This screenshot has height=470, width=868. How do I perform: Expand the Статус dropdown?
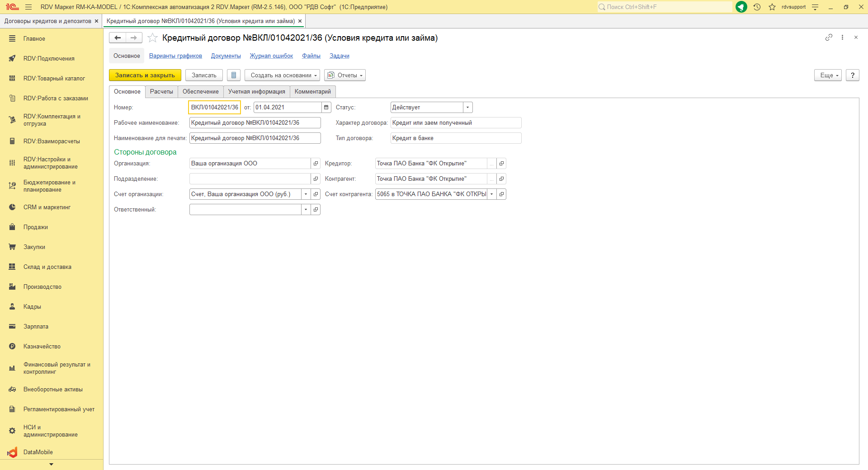click(x=468, y=107)
